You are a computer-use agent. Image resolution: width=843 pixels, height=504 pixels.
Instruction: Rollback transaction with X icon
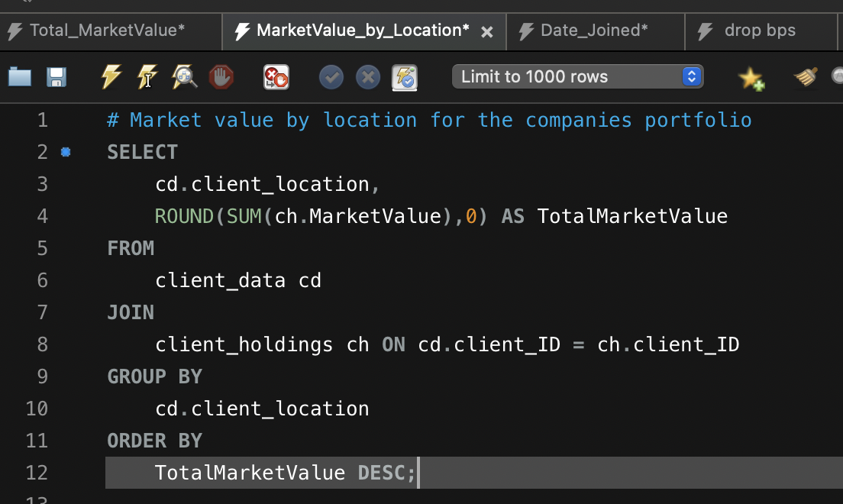(368, 77)
